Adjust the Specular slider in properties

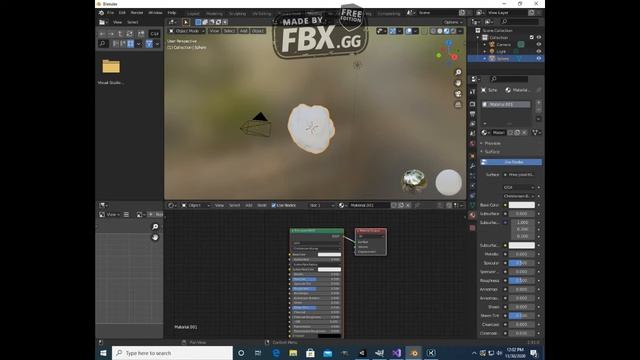pos(521,263)
